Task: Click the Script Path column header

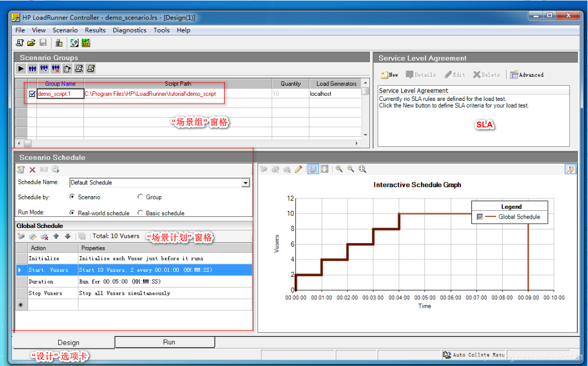Action: [178, 84]
